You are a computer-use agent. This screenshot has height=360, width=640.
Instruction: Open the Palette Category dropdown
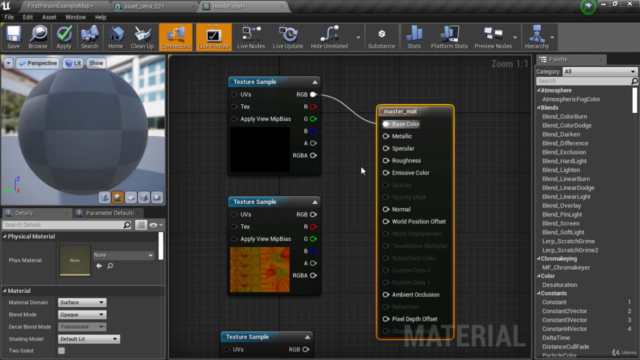click(x=599, y=71)
